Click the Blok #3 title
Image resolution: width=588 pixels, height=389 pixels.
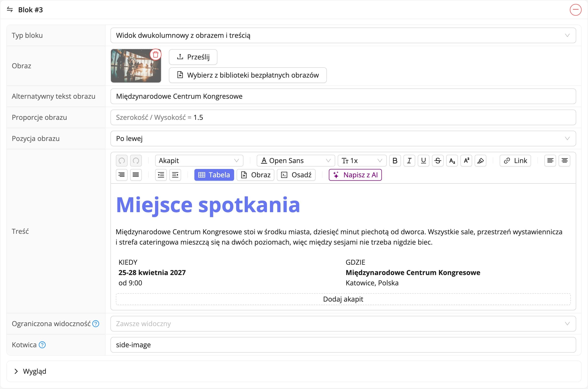[30, 10]
